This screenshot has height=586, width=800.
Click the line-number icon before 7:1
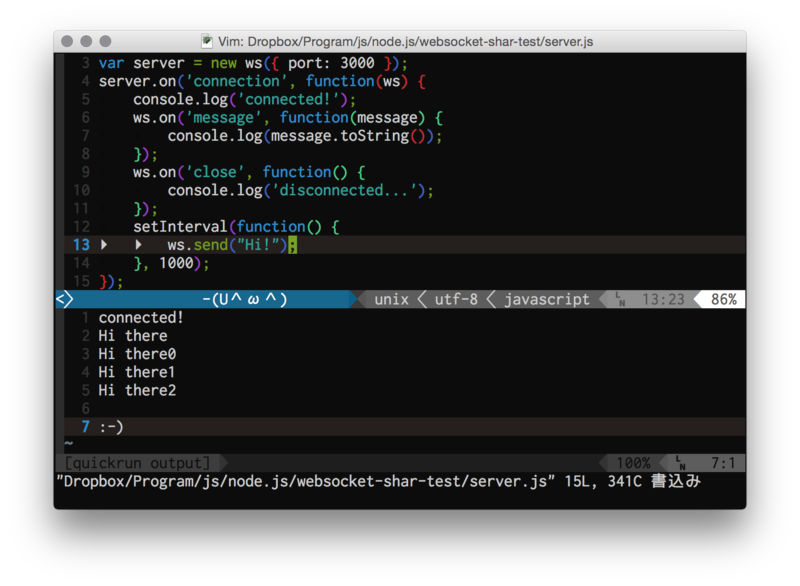coord(681,463)
